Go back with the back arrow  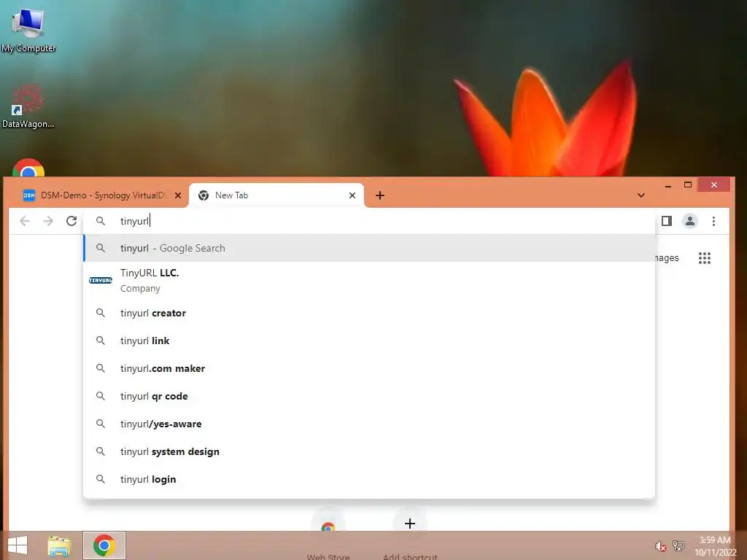coord(25,221)
